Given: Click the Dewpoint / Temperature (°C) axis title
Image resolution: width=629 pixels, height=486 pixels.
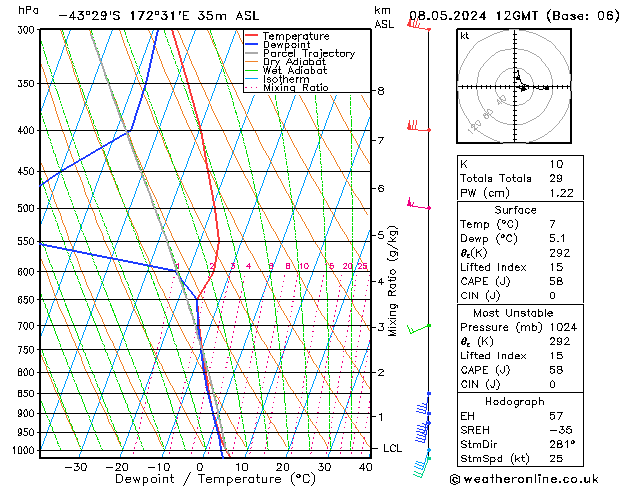Looking at the screenshot, I should 215,479.
